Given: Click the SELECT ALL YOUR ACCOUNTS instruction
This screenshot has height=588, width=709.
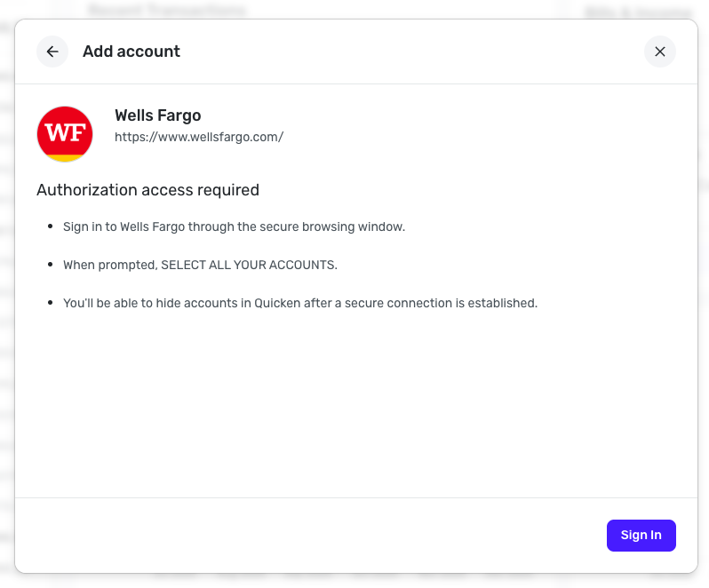Looking at the screenshot, I should coord(200,265).
